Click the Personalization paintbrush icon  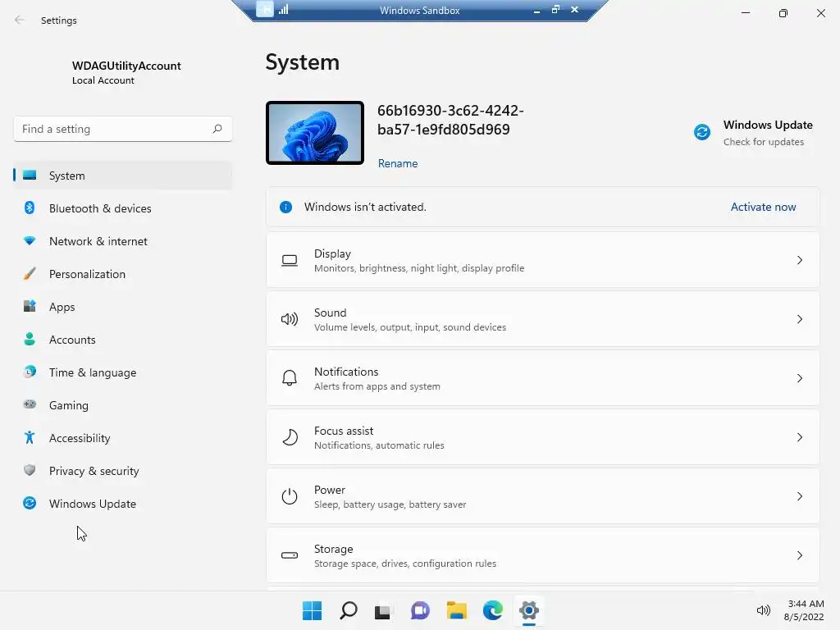(30, 274)
